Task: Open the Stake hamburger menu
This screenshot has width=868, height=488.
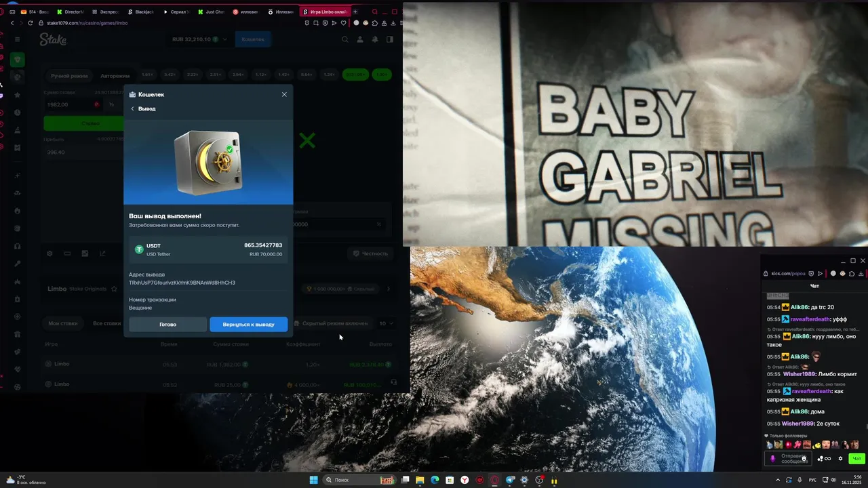Action: (x=18, y=39)
